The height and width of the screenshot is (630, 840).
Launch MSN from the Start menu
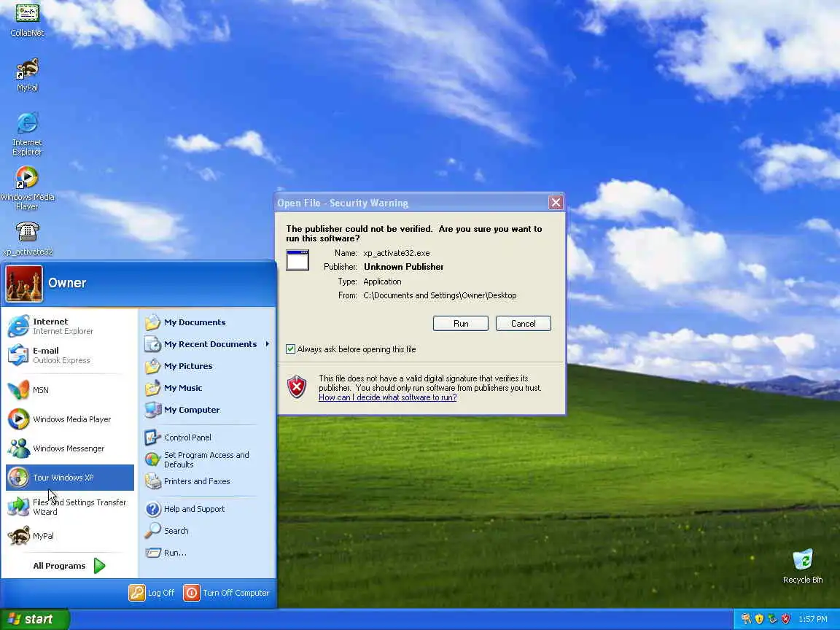pos(70,390)
